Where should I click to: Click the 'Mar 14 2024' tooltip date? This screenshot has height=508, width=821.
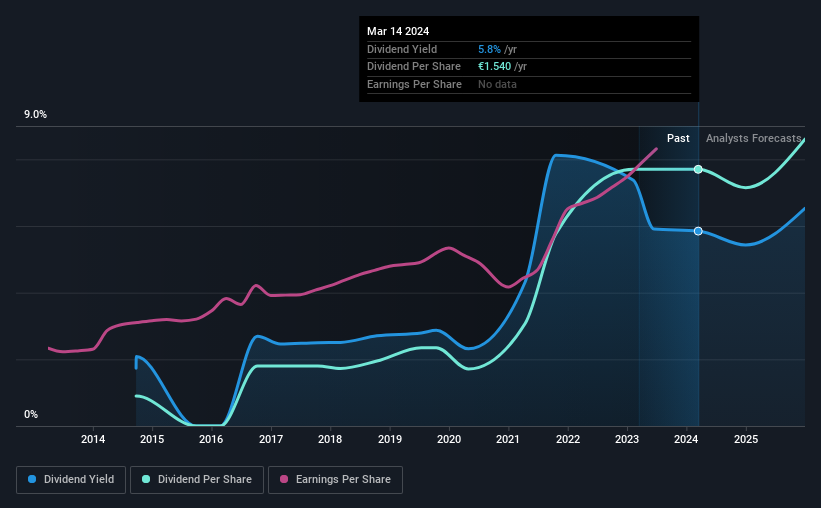click(398, 31)
